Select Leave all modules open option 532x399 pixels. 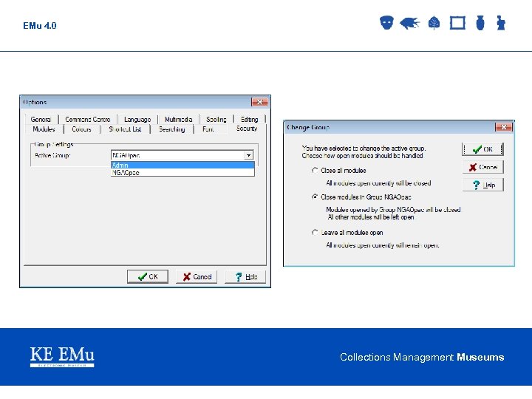click(347, 233)
